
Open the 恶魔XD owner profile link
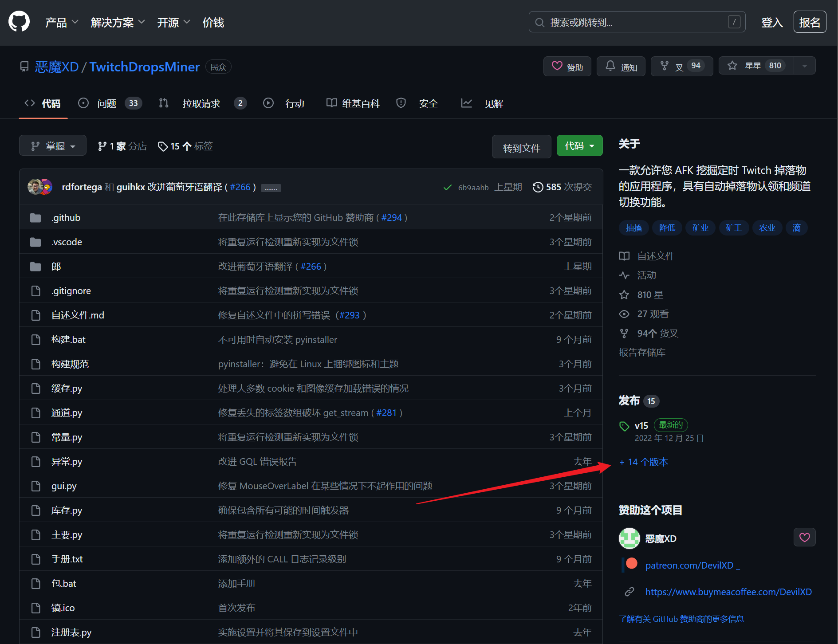57,67
